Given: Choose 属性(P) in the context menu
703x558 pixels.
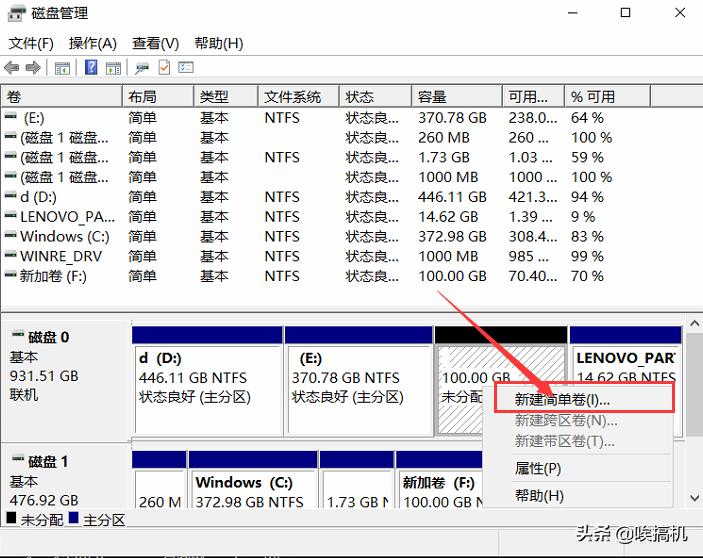Looking at the screenshot, I should [537, 468].
